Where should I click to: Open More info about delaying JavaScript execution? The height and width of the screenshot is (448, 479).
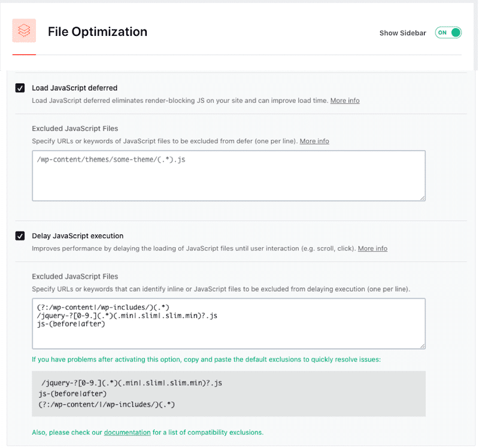click(372, 248)
